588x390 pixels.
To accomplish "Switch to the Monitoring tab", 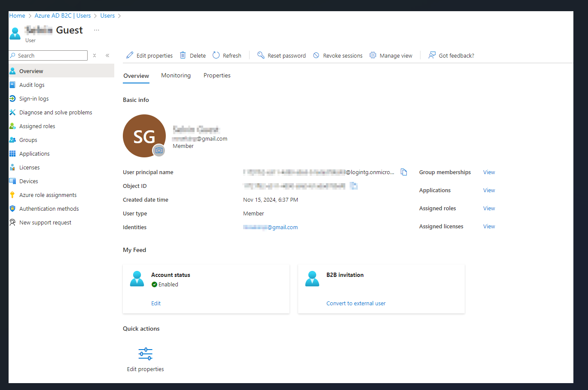I will point(176,75).
